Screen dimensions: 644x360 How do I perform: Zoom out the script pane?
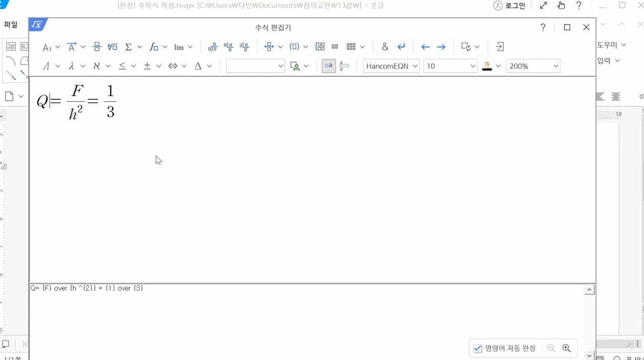pos(551,348)
